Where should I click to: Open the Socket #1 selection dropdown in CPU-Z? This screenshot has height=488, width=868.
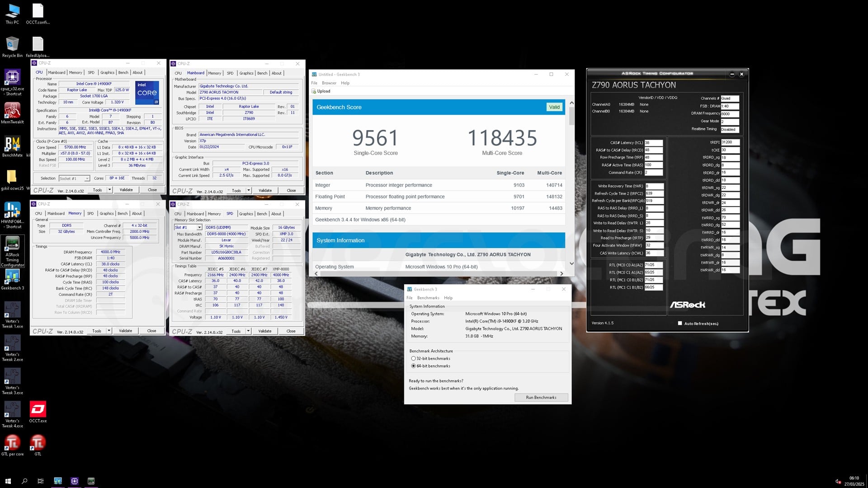point(74,178)
